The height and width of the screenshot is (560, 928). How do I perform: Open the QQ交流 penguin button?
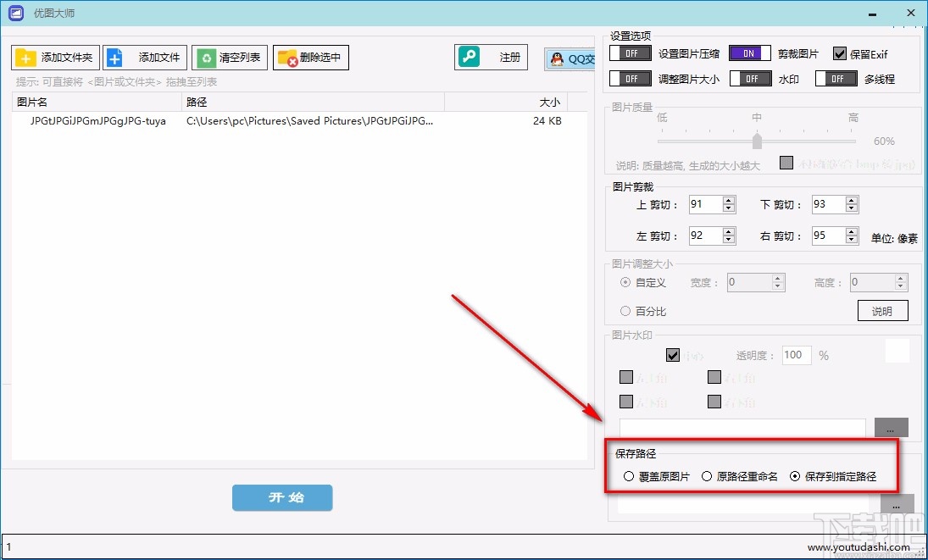pos(570,58)
